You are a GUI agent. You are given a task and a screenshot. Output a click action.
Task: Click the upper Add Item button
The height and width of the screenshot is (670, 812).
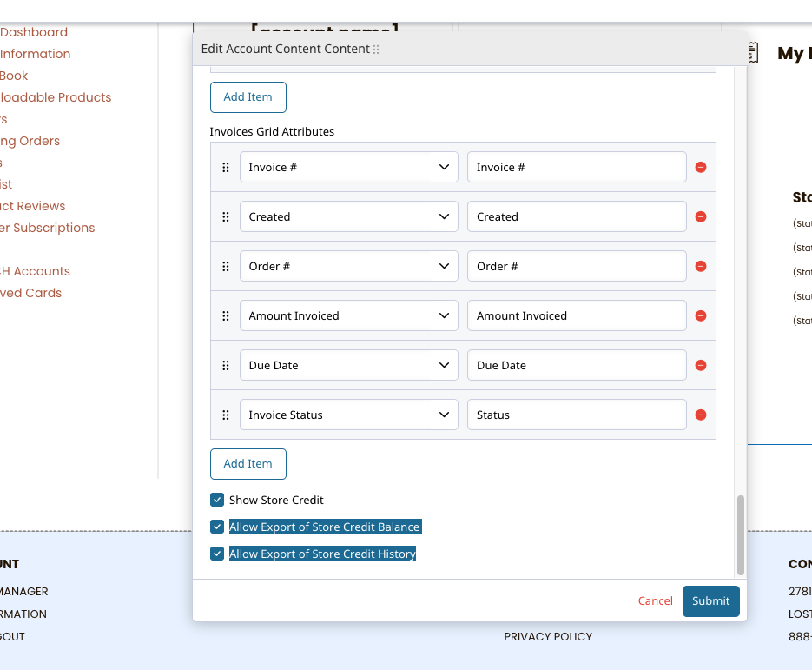tap(248, 97)
